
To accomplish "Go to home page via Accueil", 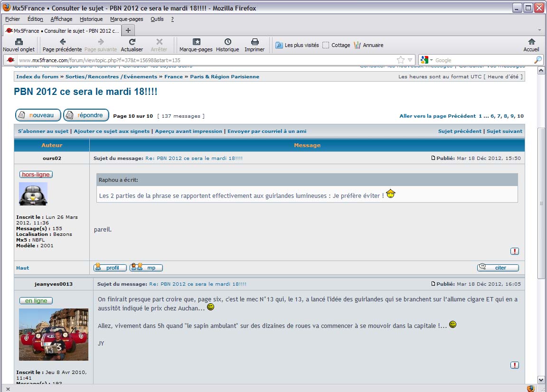I will (531, 45).
